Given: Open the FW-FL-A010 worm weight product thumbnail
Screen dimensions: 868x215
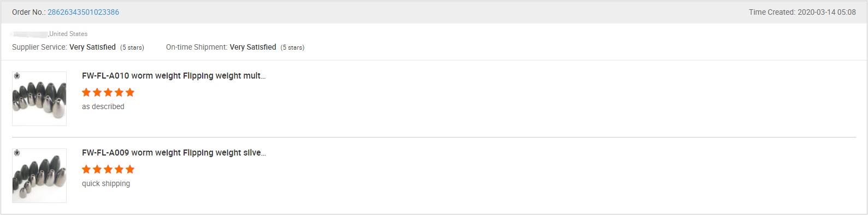Looking at the screenshot, I should coord(39,99).
